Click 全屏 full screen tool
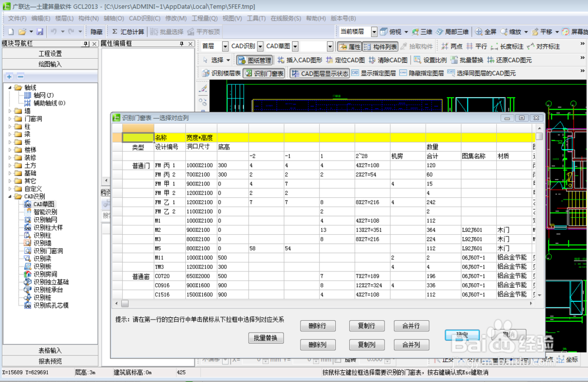This screenshot has height=382, width=588. pos(486,32)
